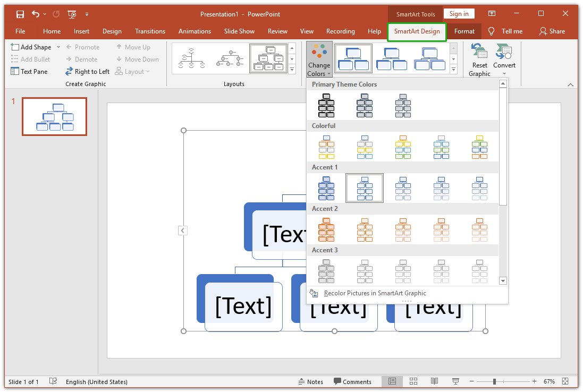The width and height of the screenshot is (583, 392).
Task: Select the first SmartArt style thumbnail
Action: (x=353, y=58)
